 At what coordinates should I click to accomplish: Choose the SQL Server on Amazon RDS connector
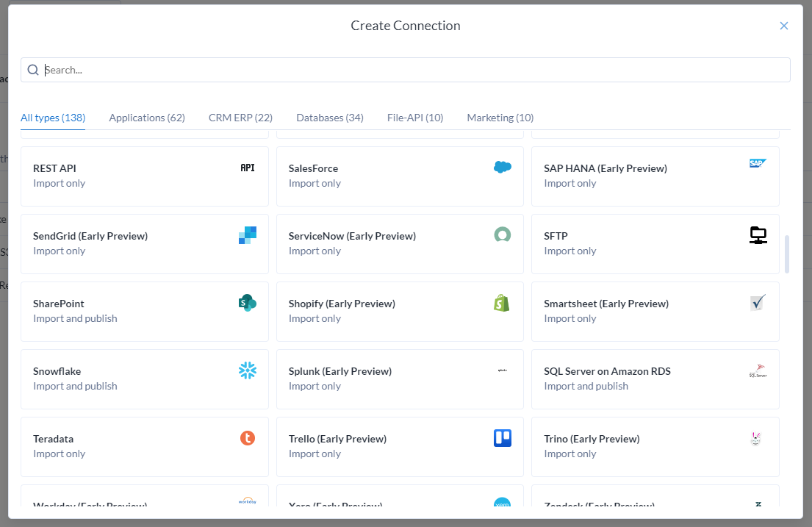655,379
